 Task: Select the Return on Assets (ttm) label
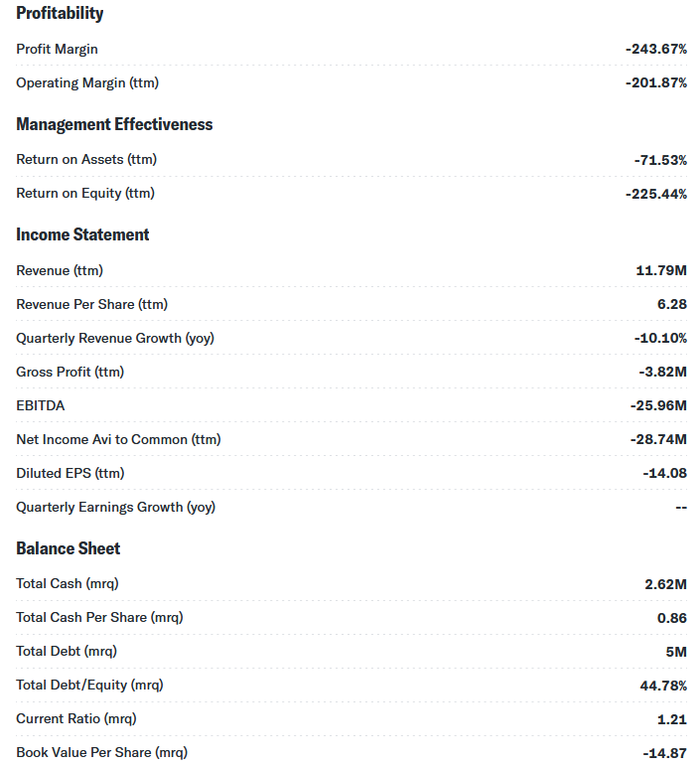tap(86, 159)
